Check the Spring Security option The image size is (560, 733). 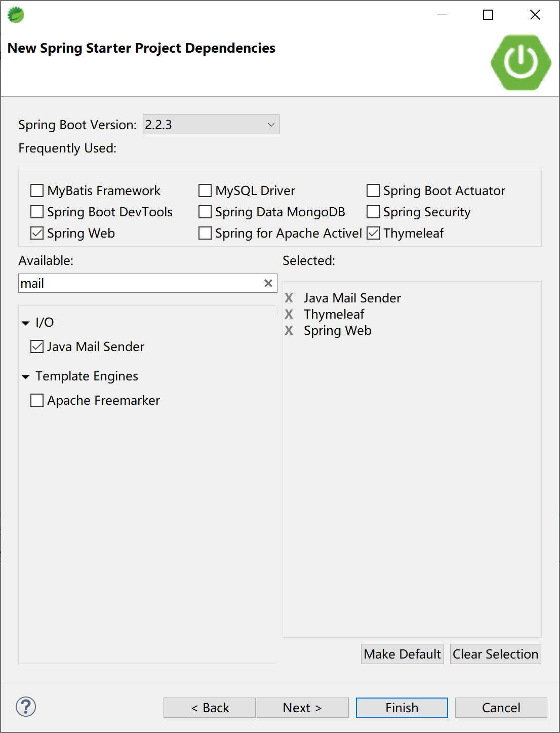click(373, 212)
